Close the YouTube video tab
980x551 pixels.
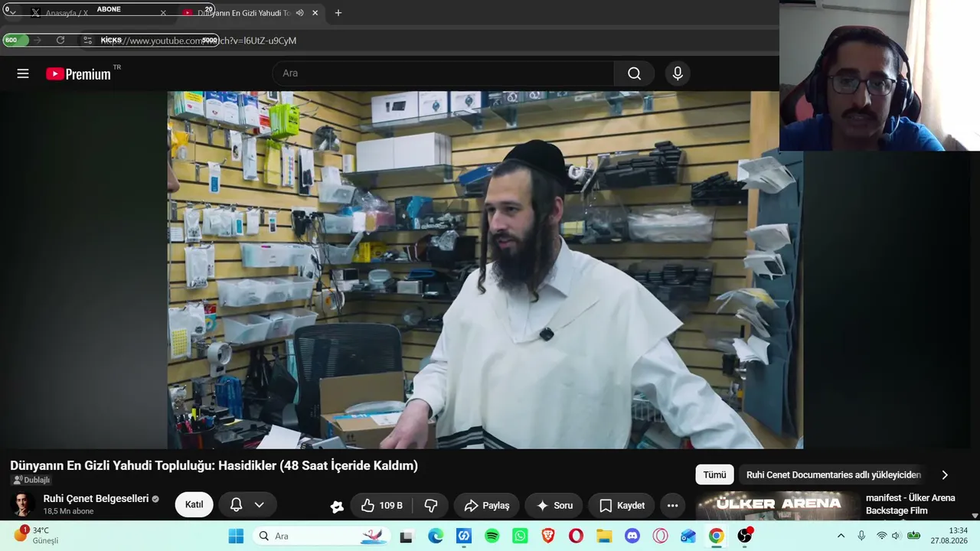[315, 13]
